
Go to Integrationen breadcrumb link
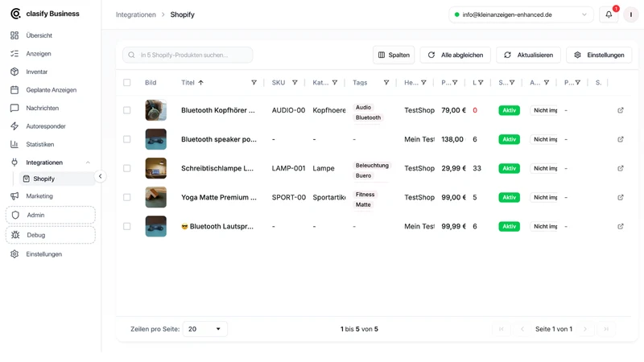(136, 14)
